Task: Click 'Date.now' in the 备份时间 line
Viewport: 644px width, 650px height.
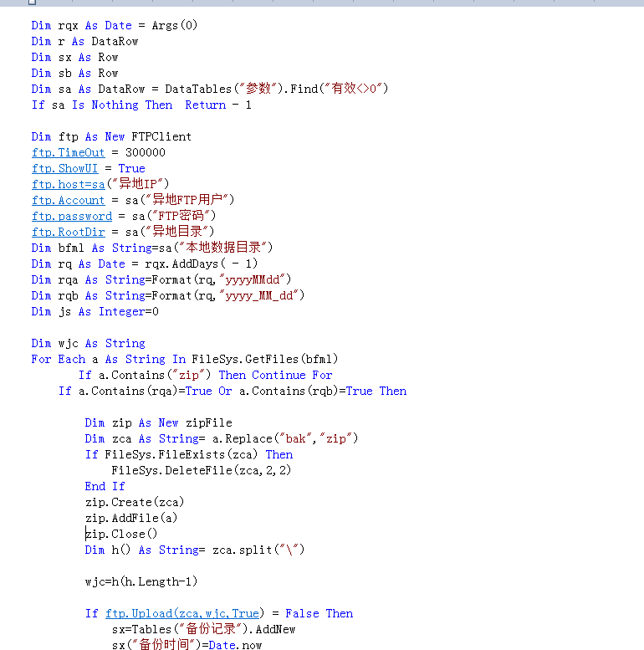Action: 235,645
